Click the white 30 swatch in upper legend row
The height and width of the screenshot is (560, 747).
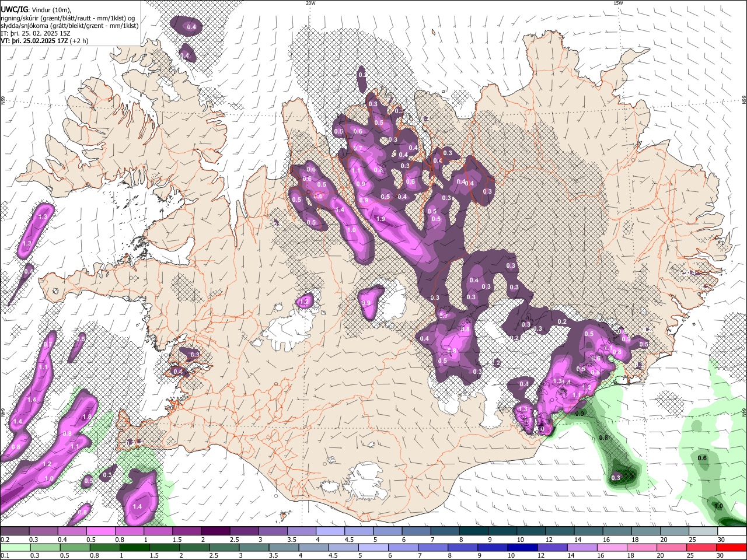pos(731,531)
